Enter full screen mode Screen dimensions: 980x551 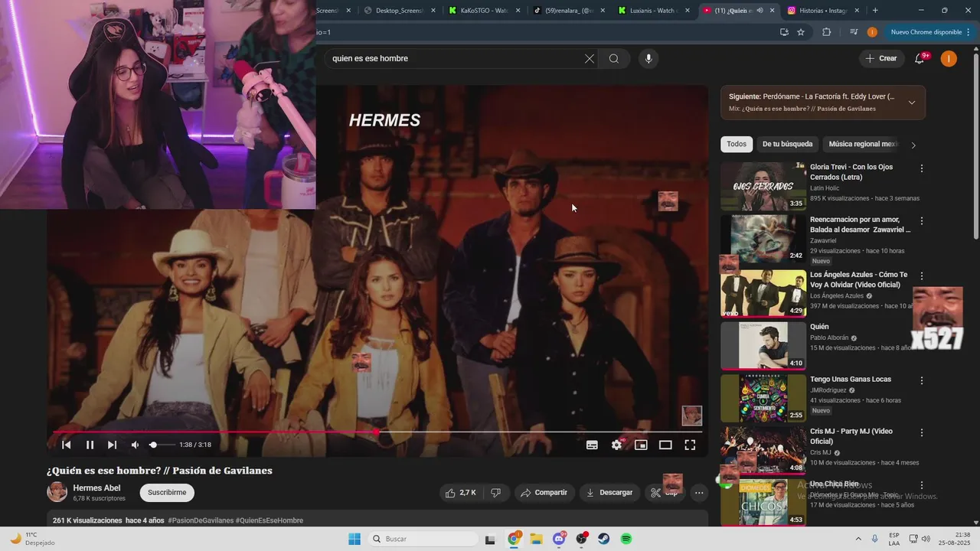pos(690,445)
